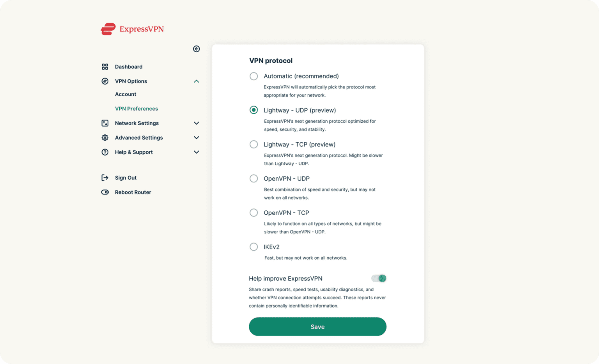Click the Reboot Router icon
The width and height of the screenshot is (599, 364).
pyautogui.click(x=105, y=192)
